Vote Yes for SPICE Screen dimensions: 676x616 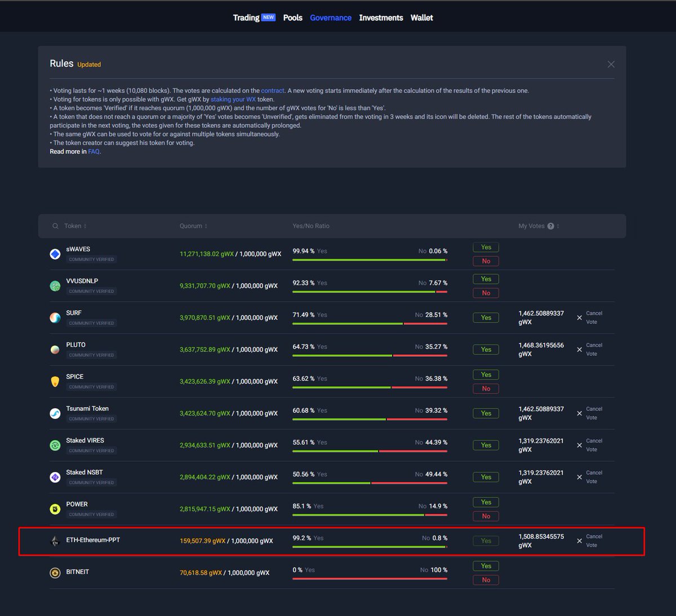click(486, 375)
